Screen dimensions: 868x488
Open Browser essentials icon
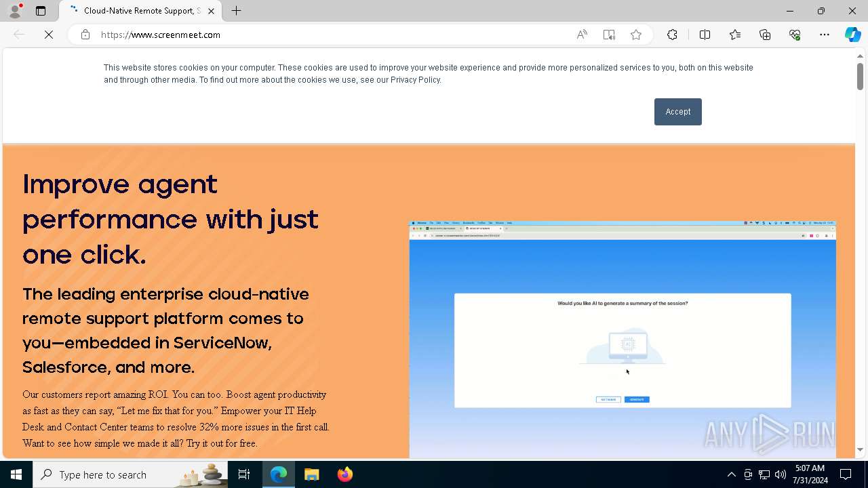coord(795,35)
